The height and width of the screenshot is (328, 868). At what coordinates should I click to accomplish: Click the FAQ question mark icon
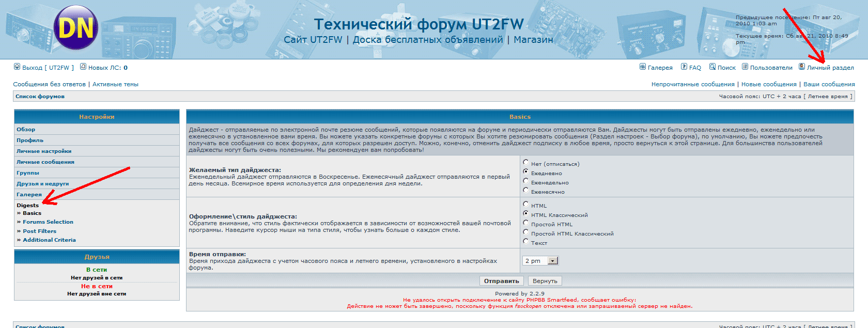click(684, 67)
